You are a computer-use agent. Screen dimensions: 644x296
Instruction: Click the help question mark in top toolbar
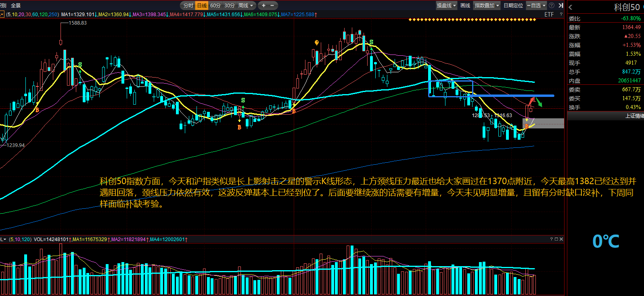click(x=552, y=6)
